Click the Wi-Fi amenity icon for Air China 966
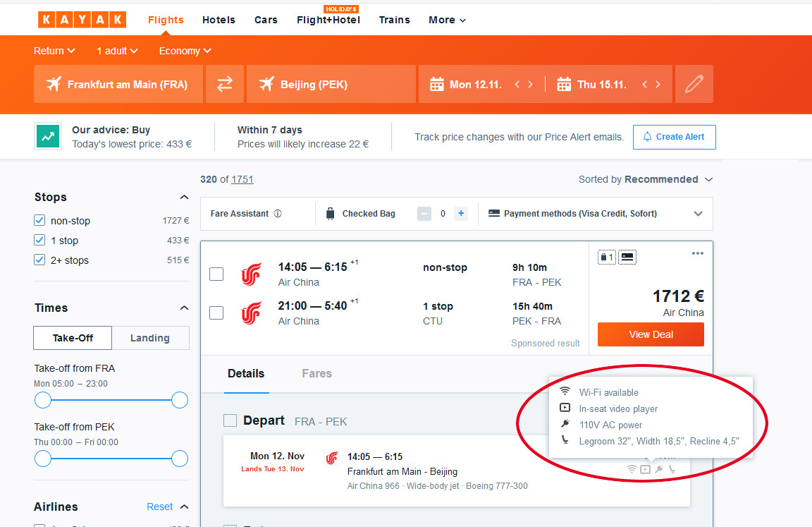The image size is (812, 527). pos(632,469)
